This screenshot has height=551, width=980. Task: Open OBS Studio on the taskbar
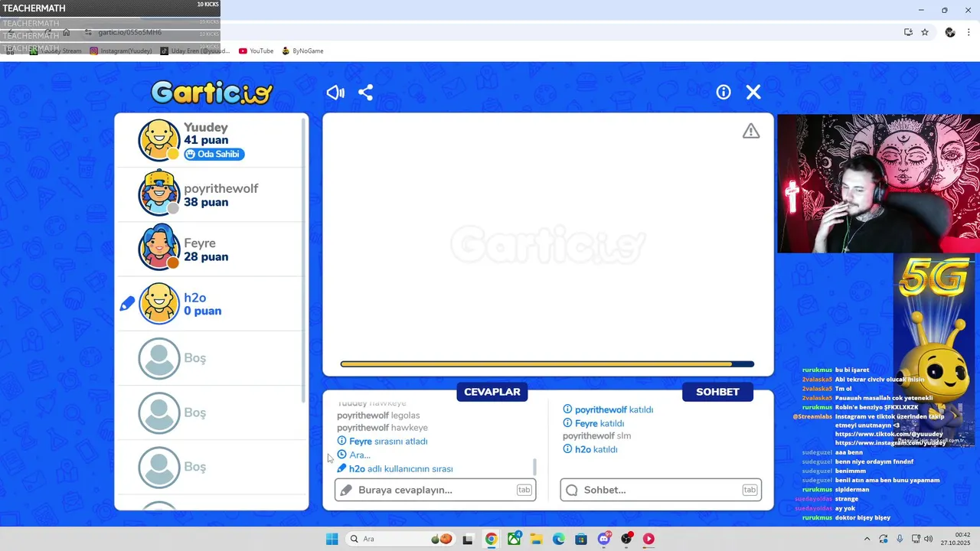(x=626, y=539)
